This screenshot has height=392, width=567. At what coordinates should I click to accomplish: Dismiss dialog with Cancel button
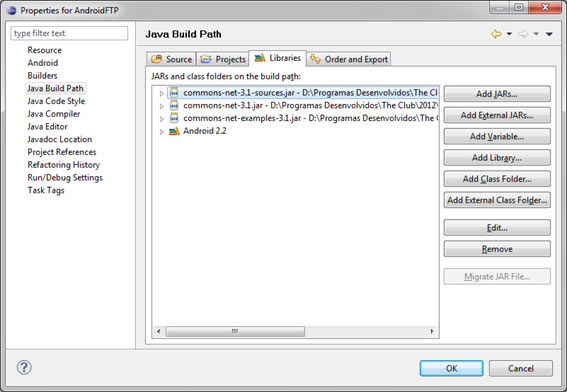pos(521,368)
